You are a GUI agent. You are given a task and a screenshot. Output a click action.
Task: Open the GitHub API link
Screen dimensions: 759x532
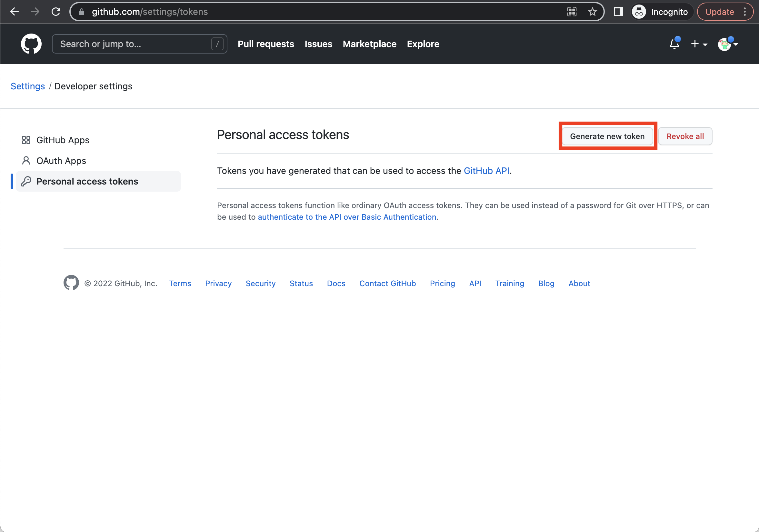click(486, 171)
